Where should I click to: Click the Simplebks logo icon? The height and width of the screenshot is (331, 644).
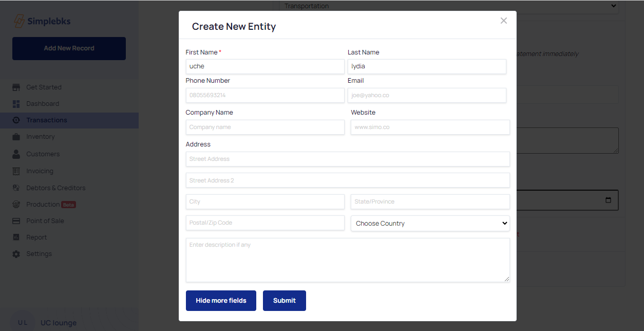(x=19, y=22)
